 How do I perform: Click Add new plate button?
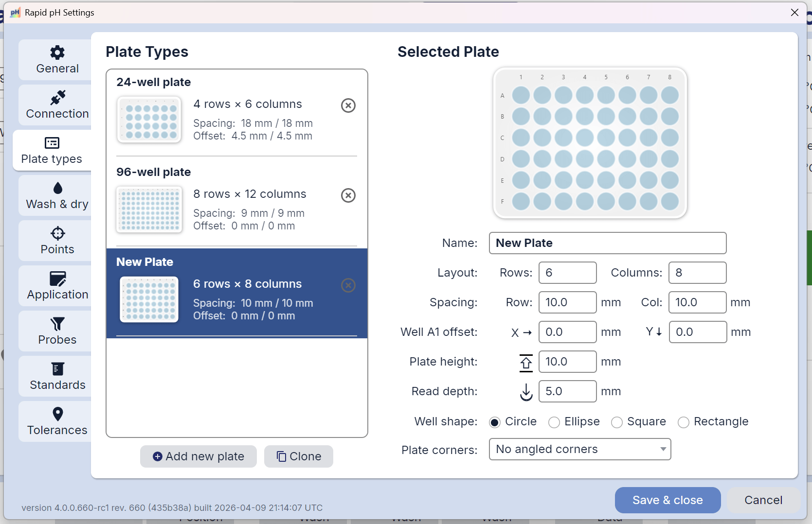pyautogui.click(x=198, y=456)
